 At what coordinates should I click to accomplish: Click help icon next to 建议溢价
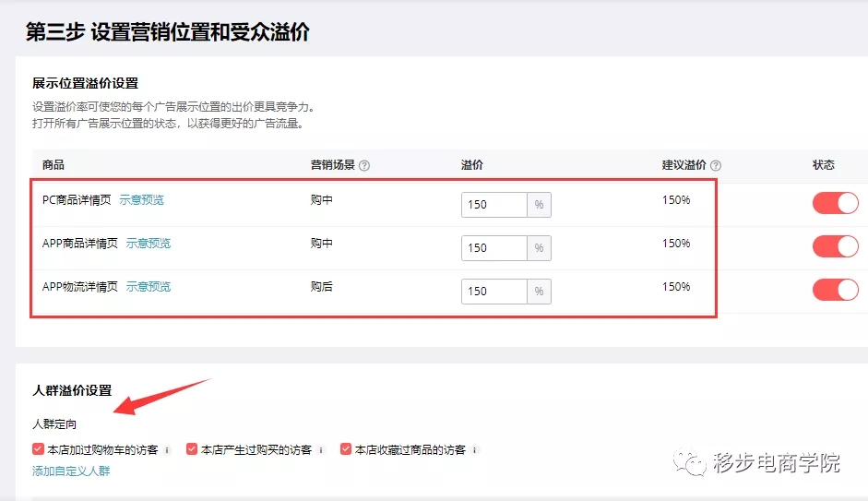coord(716,165)
